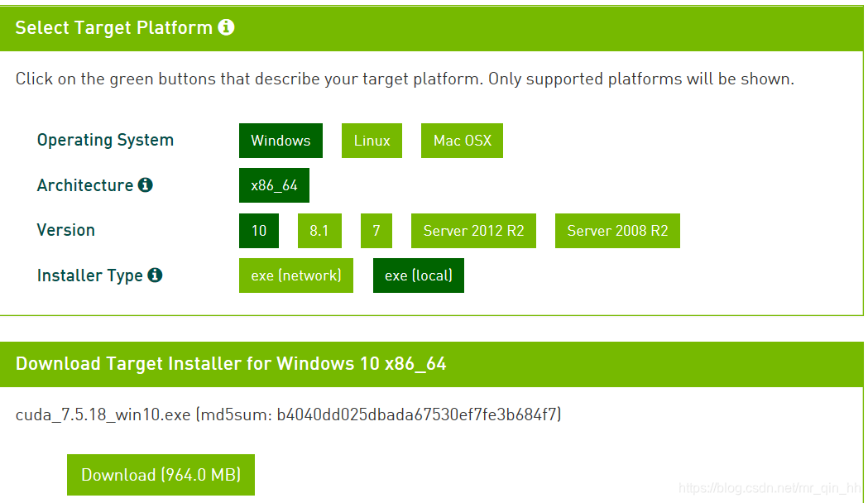Click the Version label

click(66, 230)
